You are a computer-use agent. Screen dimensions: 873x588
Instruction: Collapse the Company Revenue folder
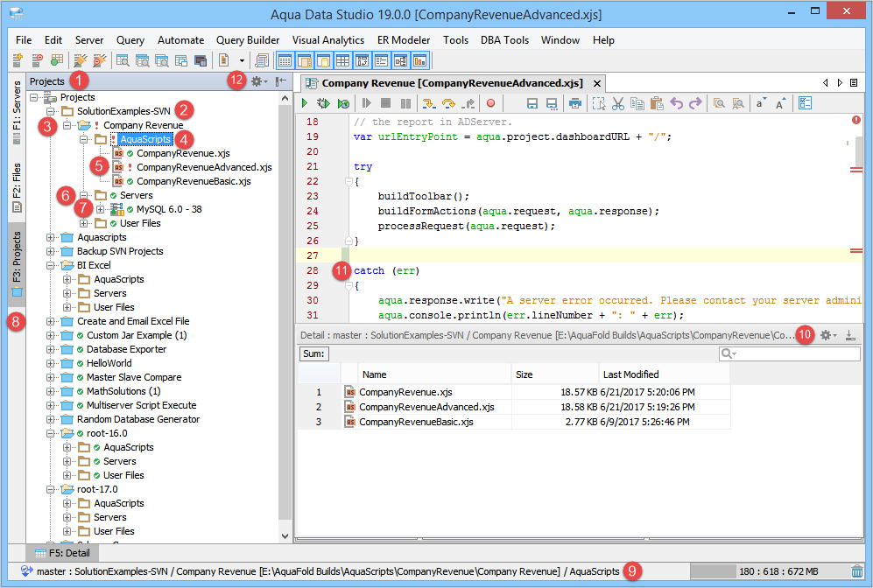point(67,125)
